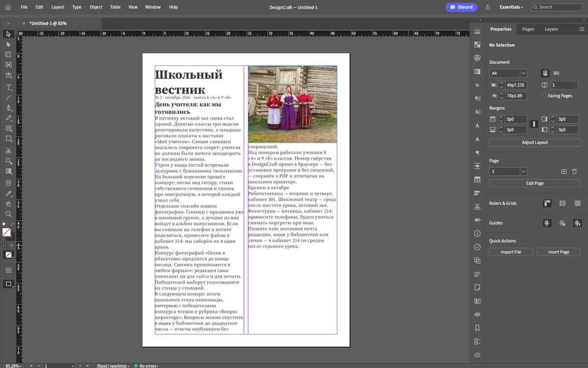Viewport: 588px width, 368px height.
Task: Toggle the baseline grid button
Action: pyautogui.click(x=563, y=203)
